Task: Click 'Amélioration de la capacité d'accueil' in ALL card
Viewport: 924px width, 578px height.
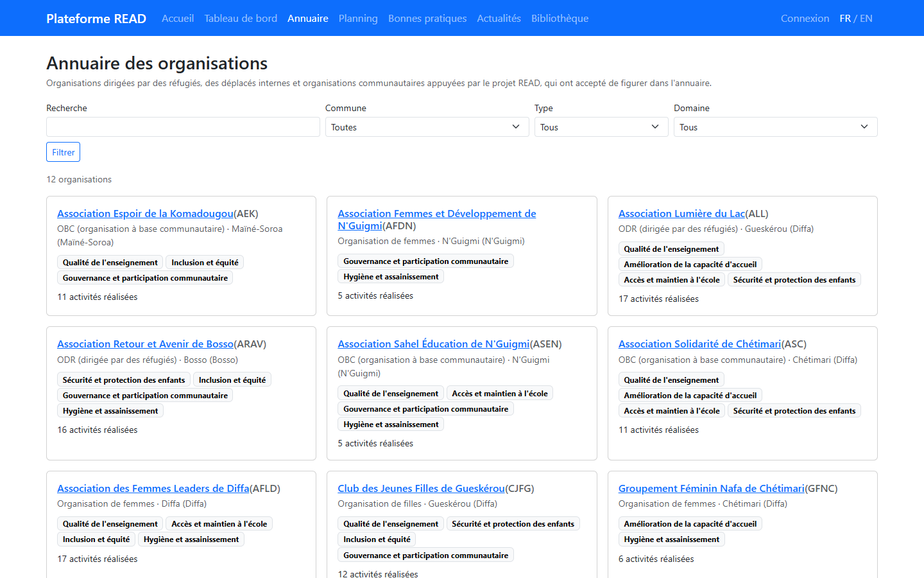Action: tap(690, 264)
